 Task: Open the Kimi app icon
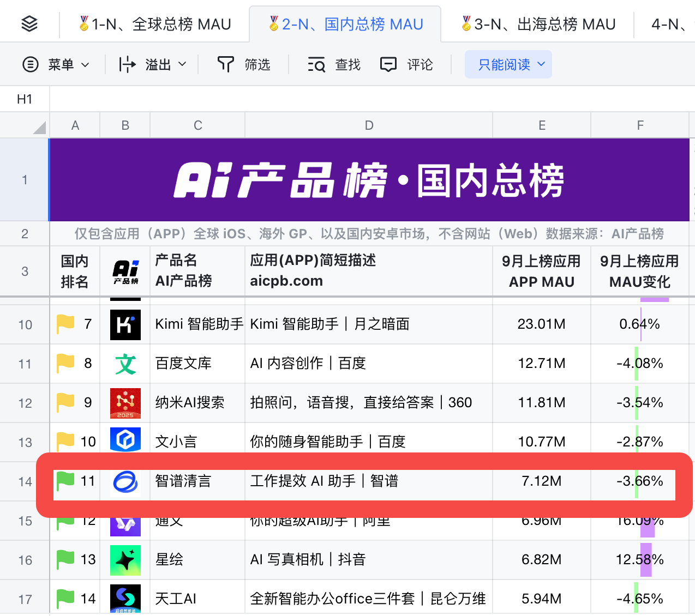pos(125,324)
